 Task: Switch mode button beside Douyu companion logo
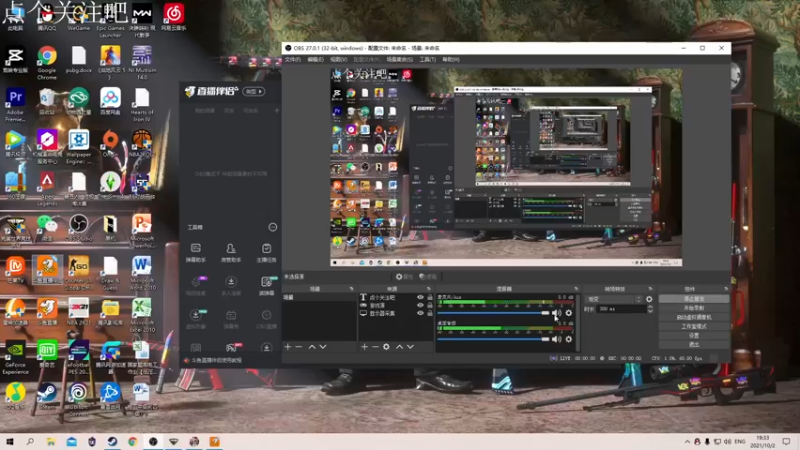(254, 91)
